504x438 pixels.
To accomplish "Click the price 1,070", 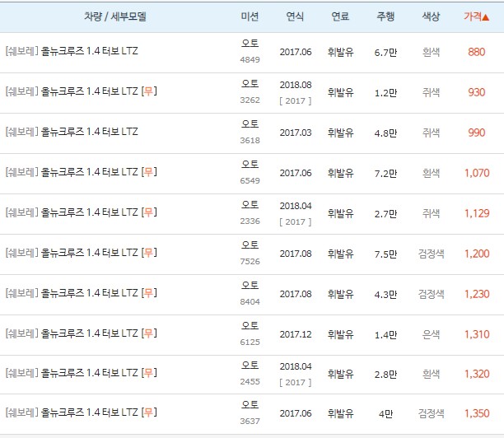I will 477,173.
